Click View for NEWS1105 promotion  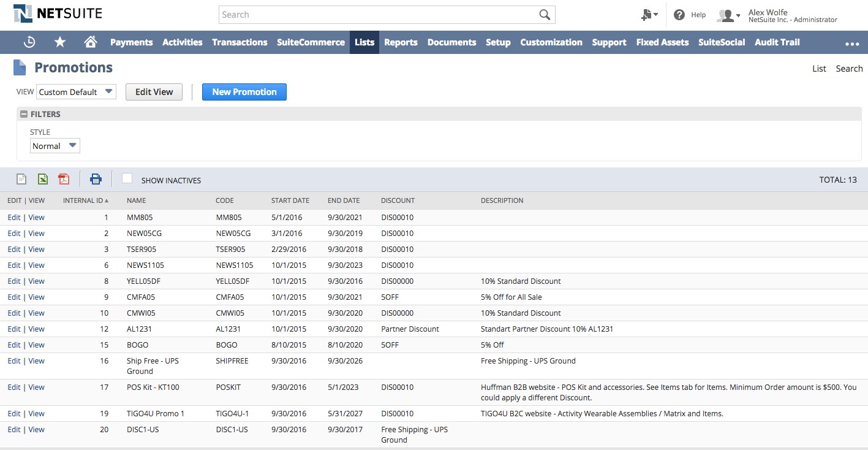[x=36, y=265]
